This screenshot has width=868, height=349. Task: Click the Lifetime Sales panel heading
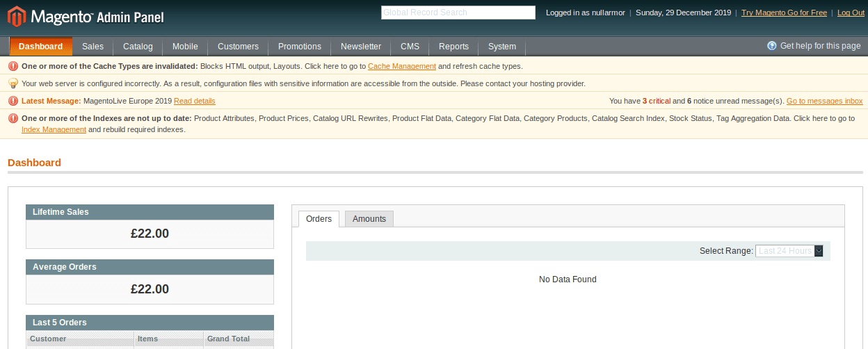tap(150, 212)
